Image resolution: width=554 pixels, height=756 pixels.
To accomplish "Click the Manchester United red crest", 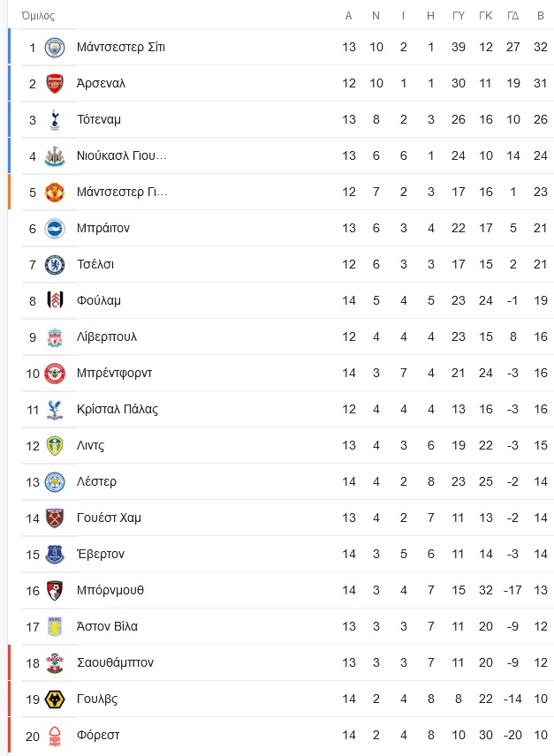I will pos(55,192).
